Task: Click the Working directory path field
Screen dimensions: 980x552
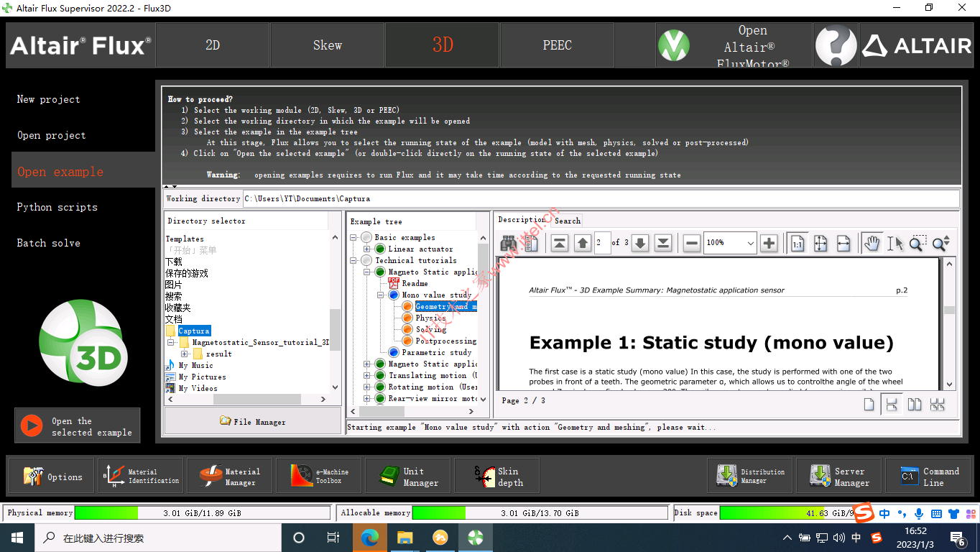Action: (601, 198)
